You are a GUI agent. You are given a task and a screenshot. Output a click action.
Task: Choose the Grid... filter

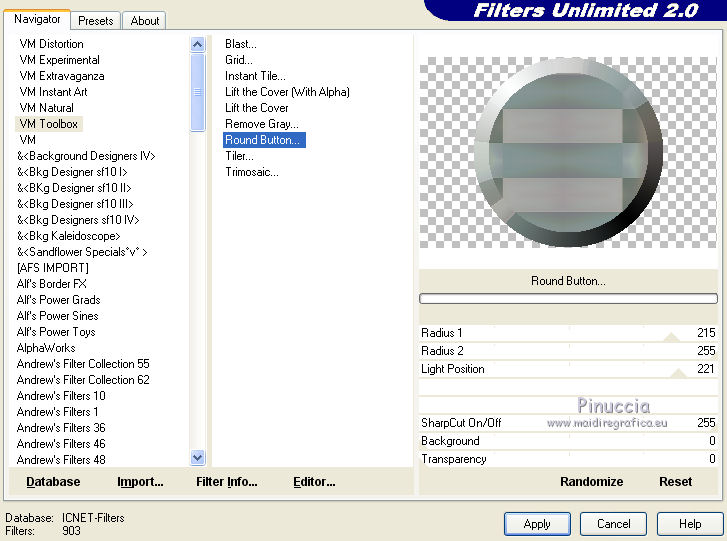point(239,60)
